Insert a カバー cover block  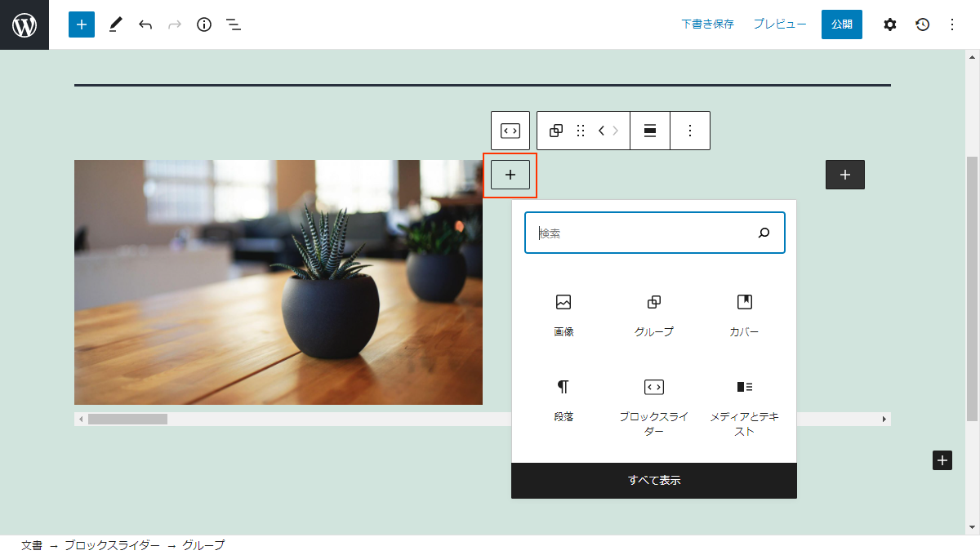[x=745, y=316]
